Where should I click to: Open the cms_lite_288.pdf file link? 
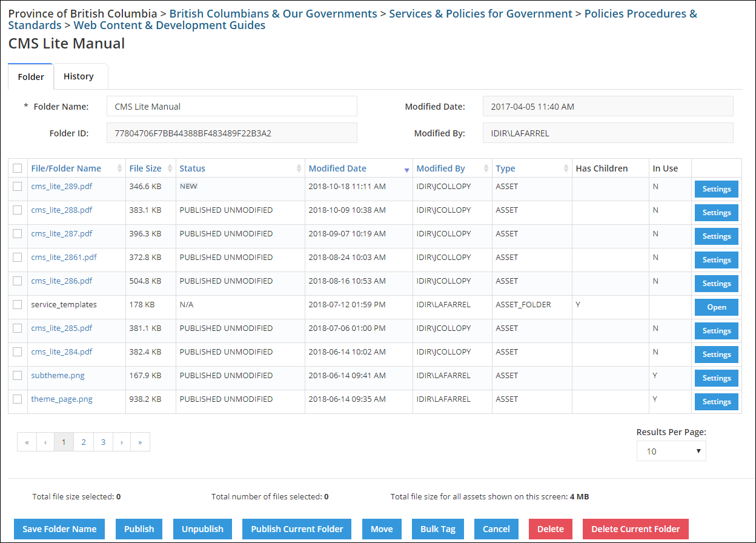click(x=62, y=210)
